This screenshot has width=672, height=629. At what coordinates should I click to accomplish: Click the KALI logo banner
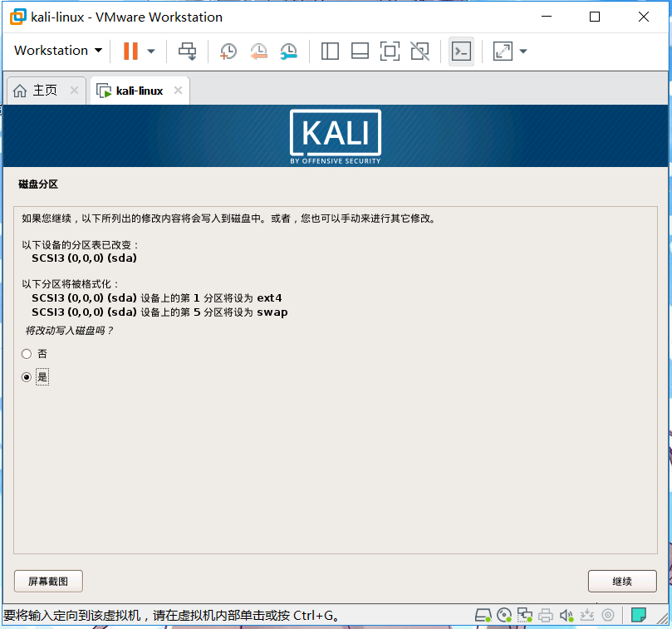tap(336, 137)
